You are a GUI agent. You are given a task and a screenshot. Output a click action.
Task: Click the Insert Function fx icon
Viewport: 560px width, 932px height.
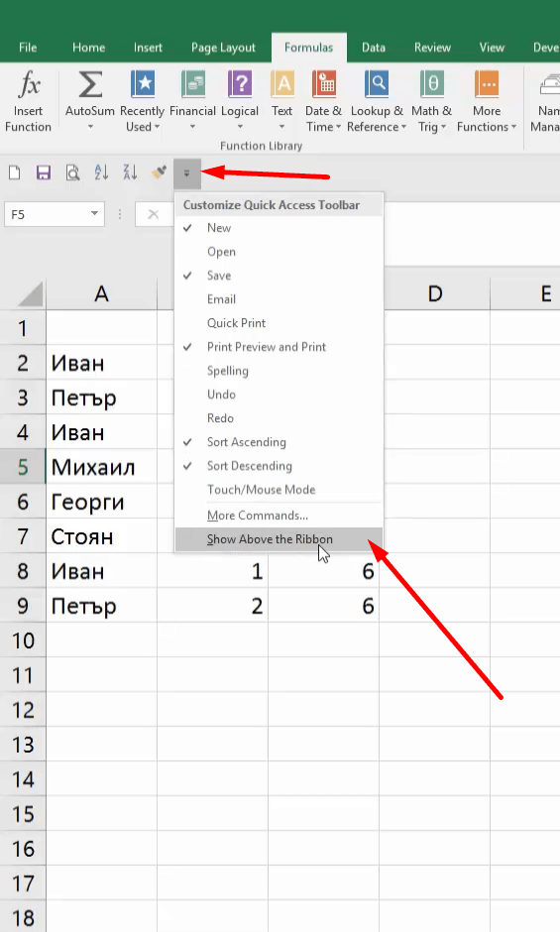[x=28, y=84]
